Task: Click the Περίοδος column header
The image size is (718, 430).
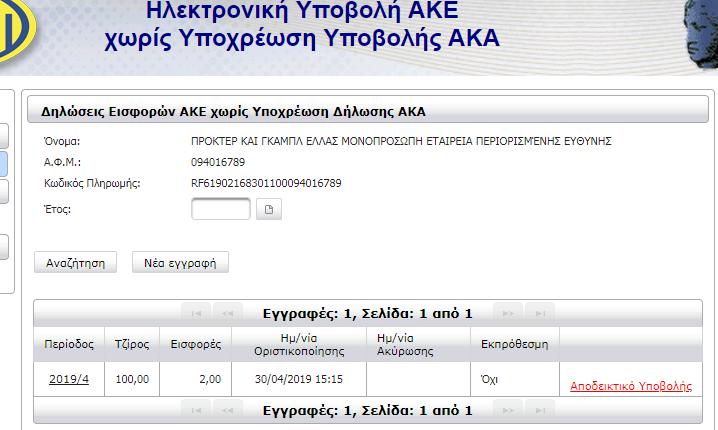Action: click(69, 344)
